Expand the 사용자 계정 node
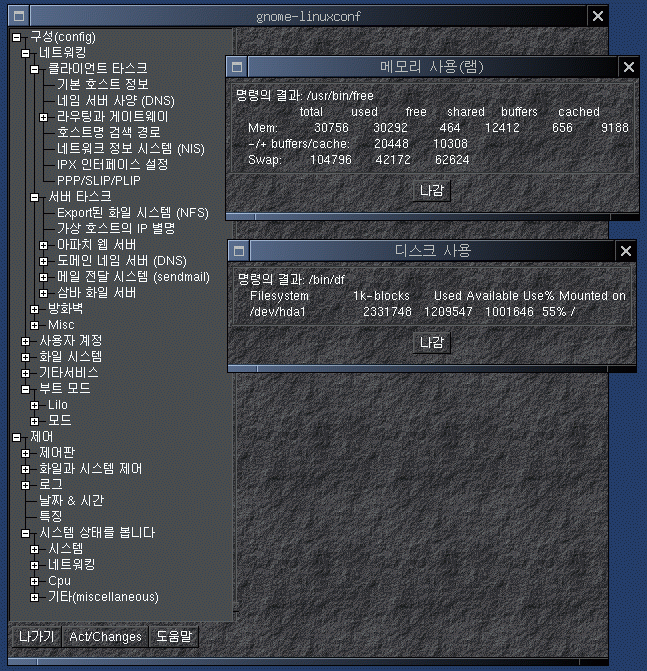The height and width of the screenshot is (671, 647). coord(26,341)
